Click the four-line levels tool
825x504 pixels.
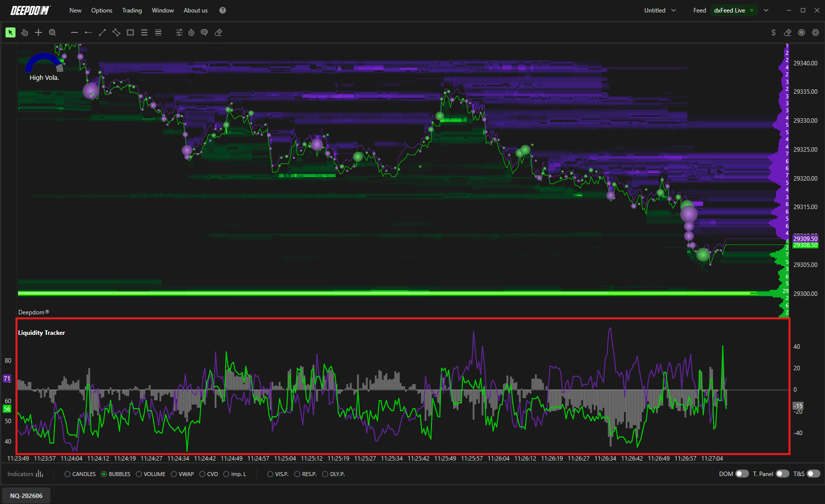(x=158, y=32)
